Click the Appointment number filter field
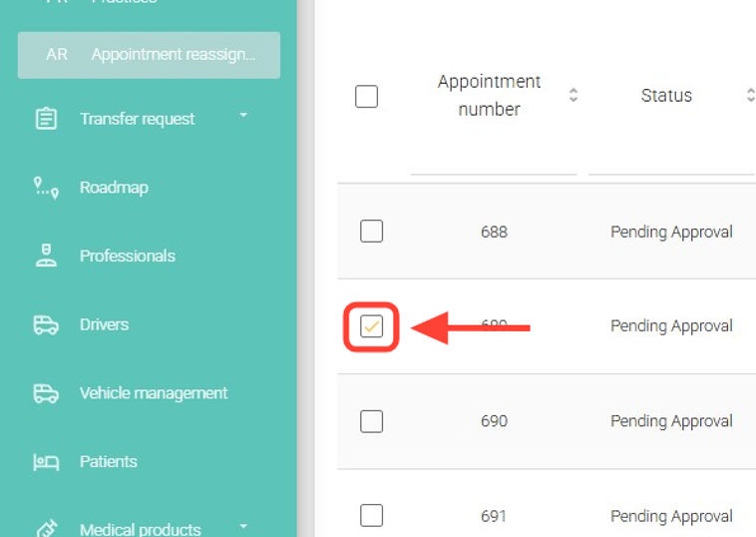Screen dimensions: 756x537 pyautogui.click(x=493, y=161)
